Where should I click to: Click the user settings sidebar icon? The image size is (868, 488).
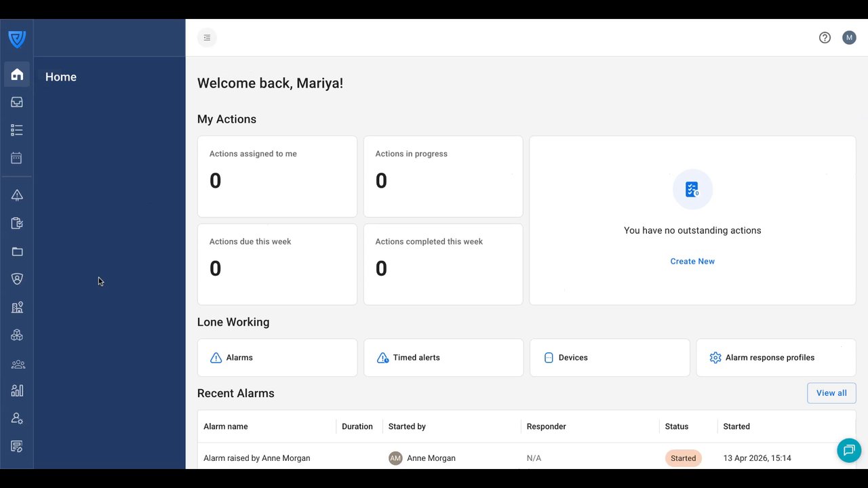[x=17, y=419]
